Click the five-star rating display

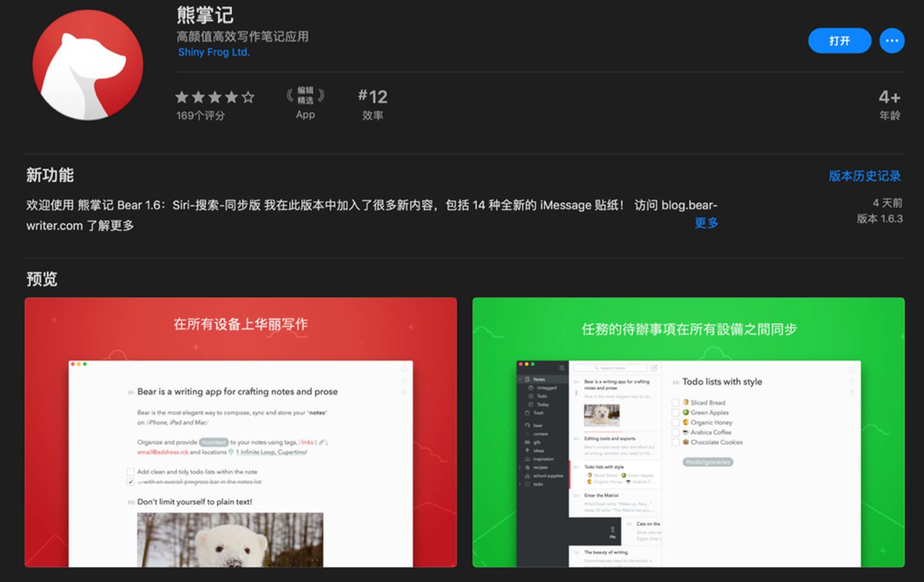(215, 97)
